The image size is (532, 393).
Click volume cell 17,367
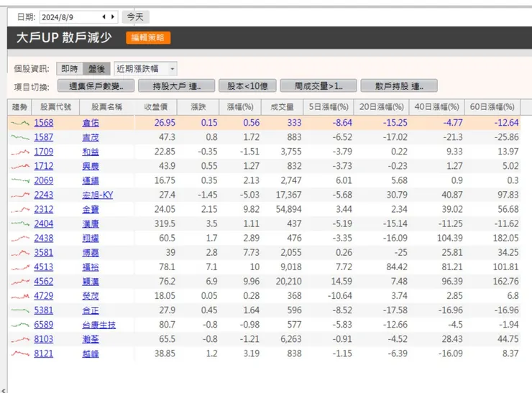(289, 195)
